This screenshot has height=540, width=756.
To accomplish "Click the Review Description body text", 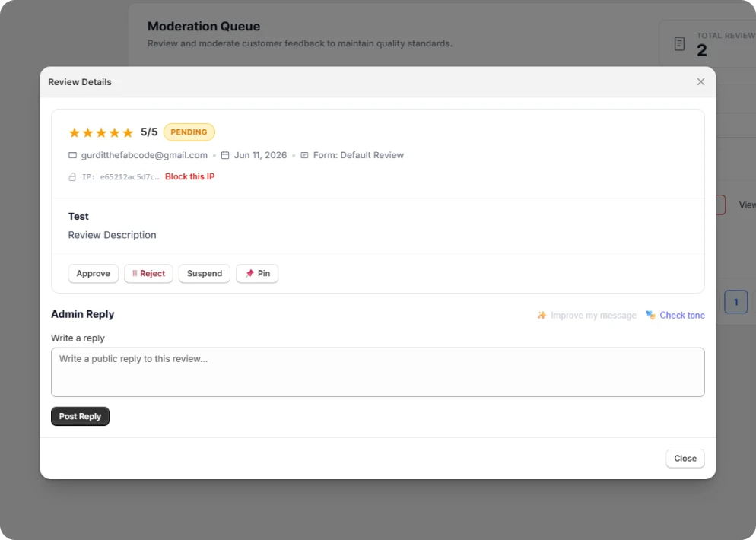I will click(112, 235).
